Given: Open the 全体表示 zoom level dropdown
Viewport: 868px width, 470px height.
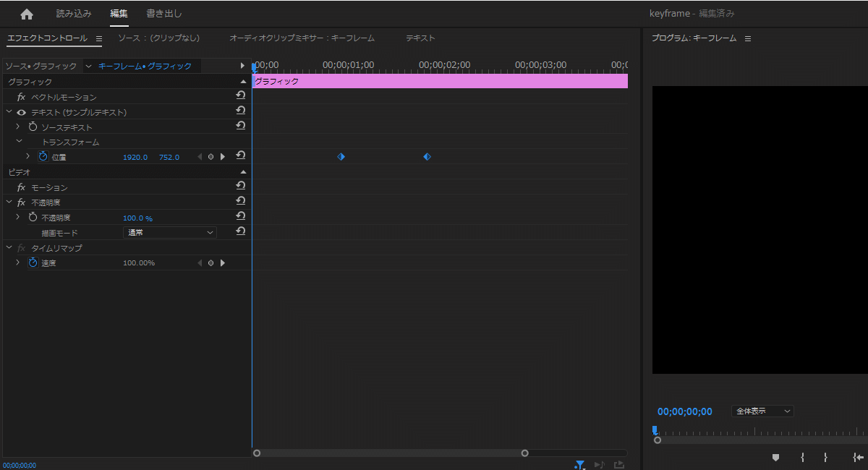Looking at the screenshot, I should point(762,411).
